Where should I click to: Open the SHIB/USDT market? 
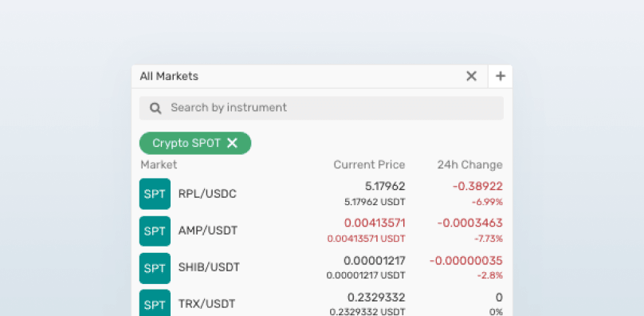[x=209, y=267]
